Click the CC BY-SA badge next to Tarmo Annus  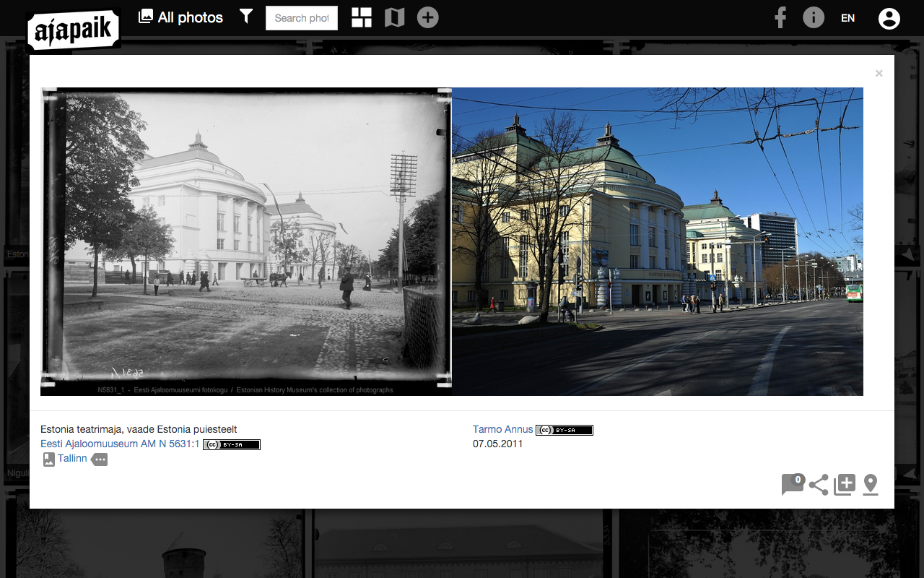coord(565,430)
